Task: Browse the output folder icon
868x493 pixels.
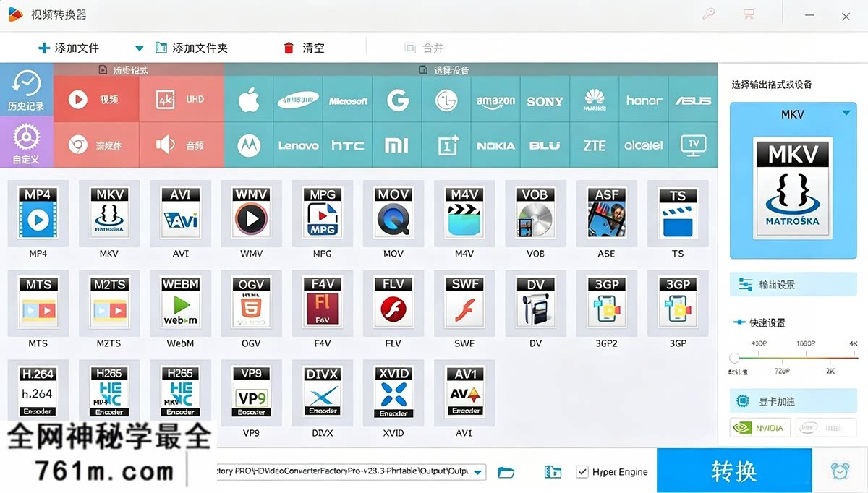Action: [x=506, y=472]
